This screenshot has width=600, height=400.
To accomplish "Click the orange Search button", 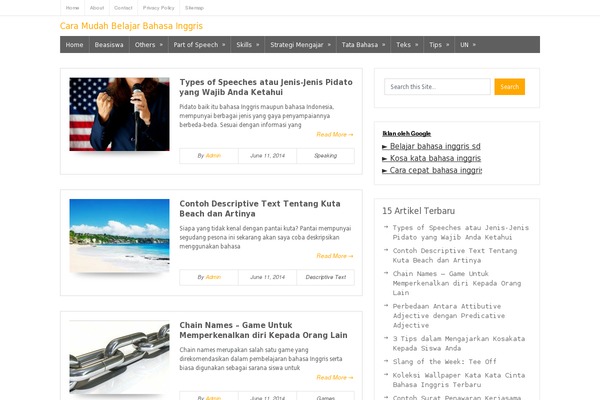I will [x=510, y=87].
